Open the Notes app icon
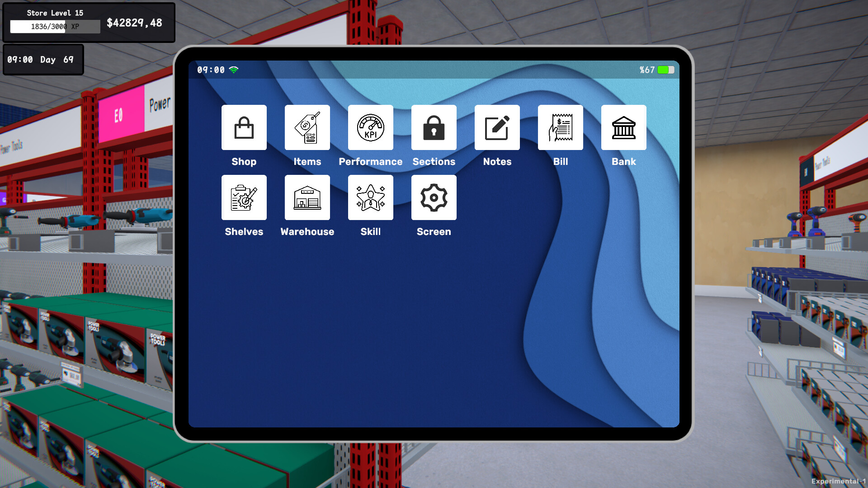The image size is (868, 488). point(497,127)
